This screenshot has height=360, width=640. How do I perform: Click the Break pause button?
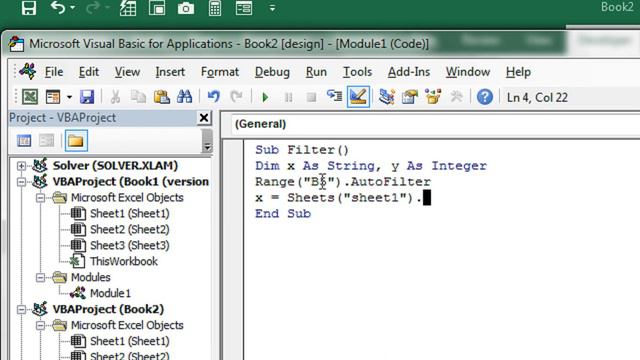click(288, 97)
